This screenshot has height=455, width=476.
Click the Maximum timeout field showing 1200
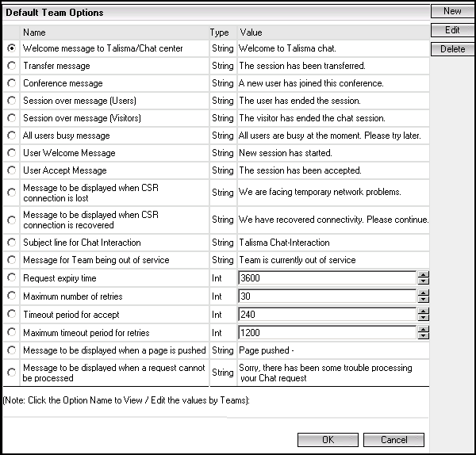pyautogui.click(x=327, y=332)
